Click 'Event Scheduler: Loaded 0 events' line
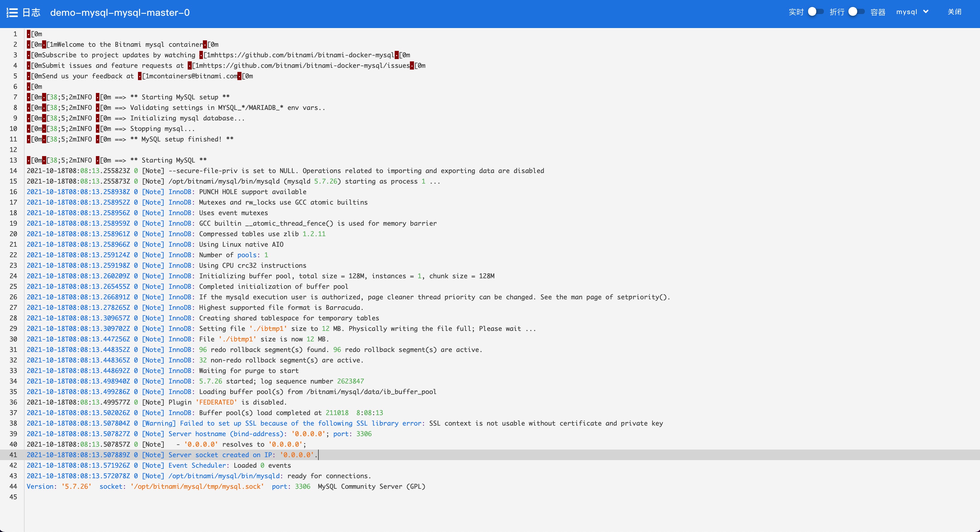This screenshot has height=532, width=980. [x=159, y=465]
